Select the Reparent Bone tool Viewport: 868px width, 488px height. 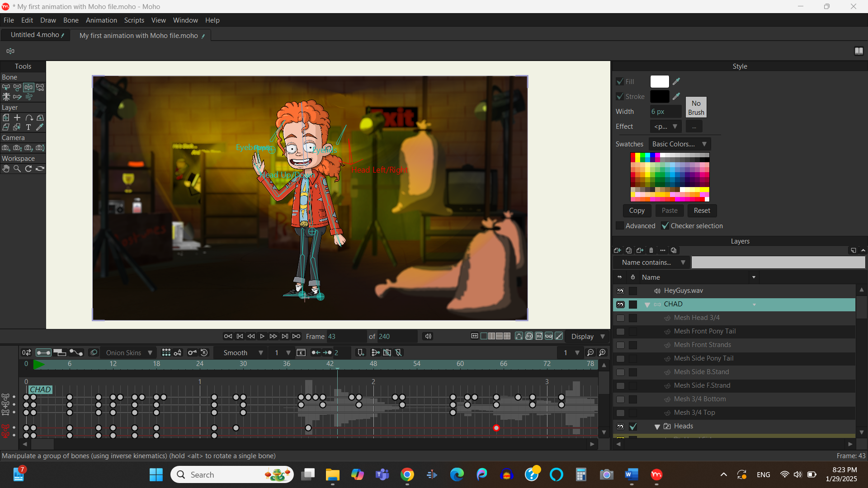pos(40,87)
